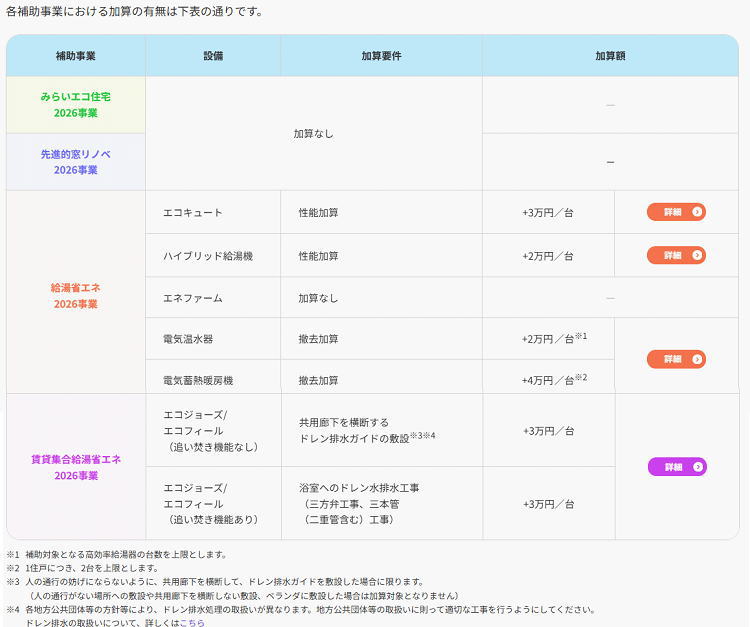Open 詳細 for ハイブリッド給湯機
The width and height of the screenshot is (750, 627).
[x=676, y=255]
